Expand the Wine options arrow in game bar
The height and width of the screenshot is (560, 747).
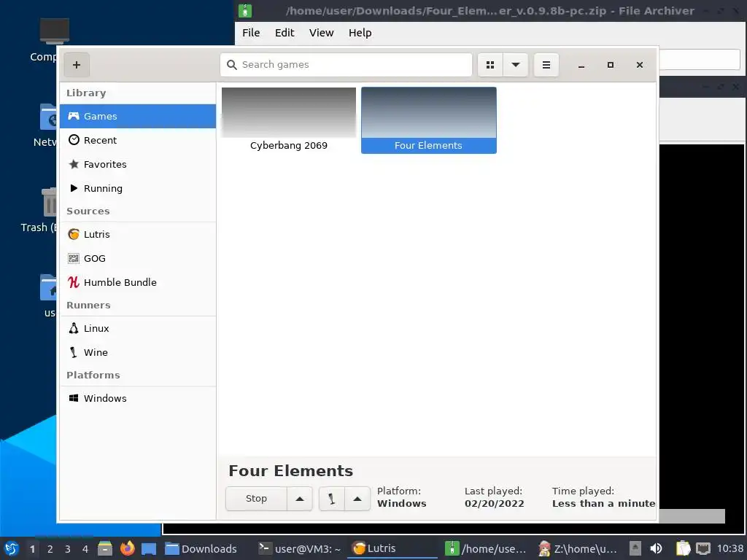coord(357,499)
